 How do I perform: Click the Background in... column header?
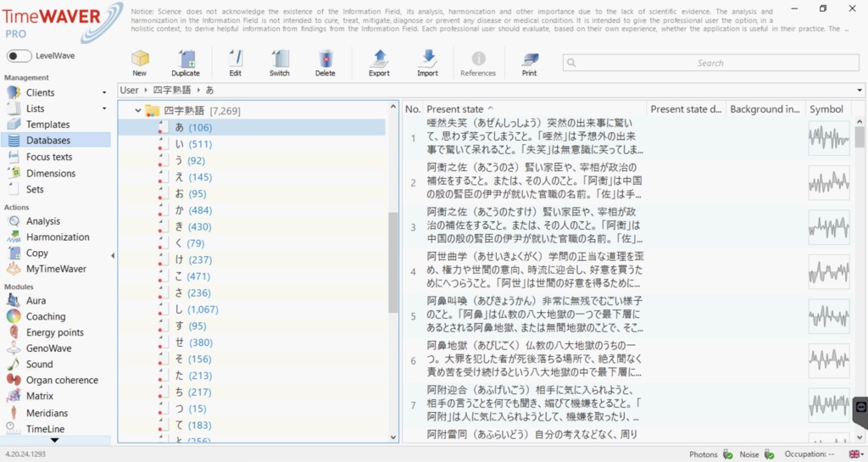[765, 109]
